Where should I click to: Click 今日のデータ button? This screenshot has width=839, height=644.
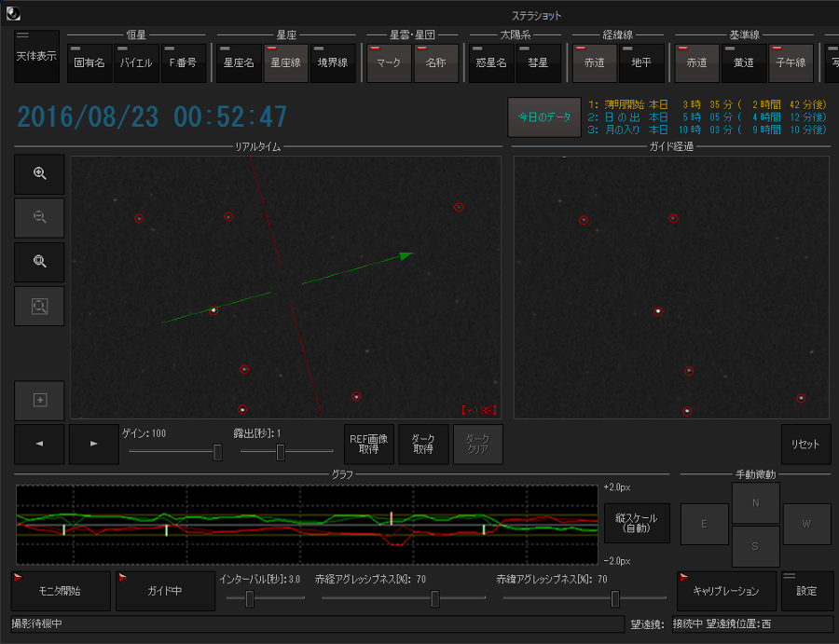pos(544,117)
